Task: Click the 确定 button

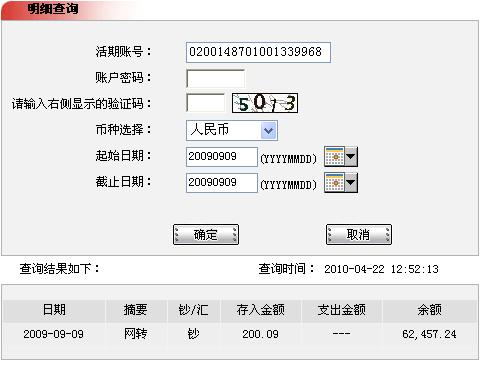Action: 206,234
